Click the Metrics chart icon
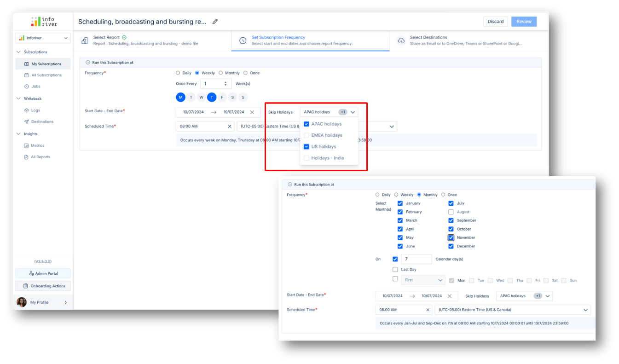Viewport: 619px width, 364px height. point(26,145)
